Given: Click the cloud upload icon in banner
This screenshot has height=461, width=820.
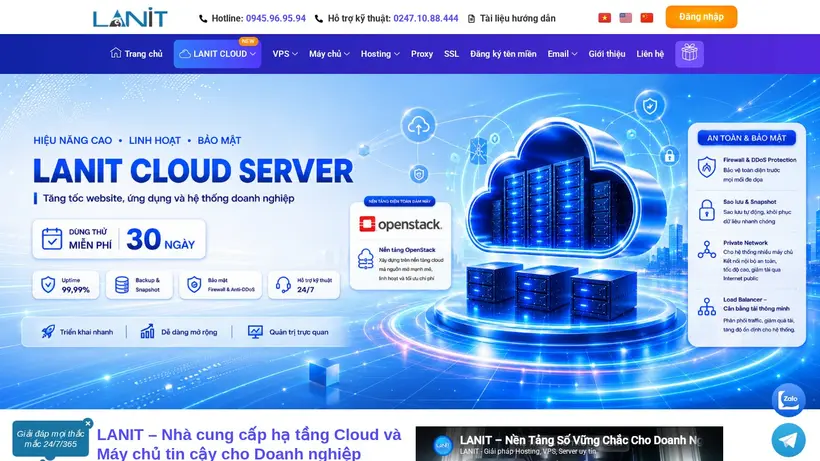Looking at the screenshot, I should [418, 126].
